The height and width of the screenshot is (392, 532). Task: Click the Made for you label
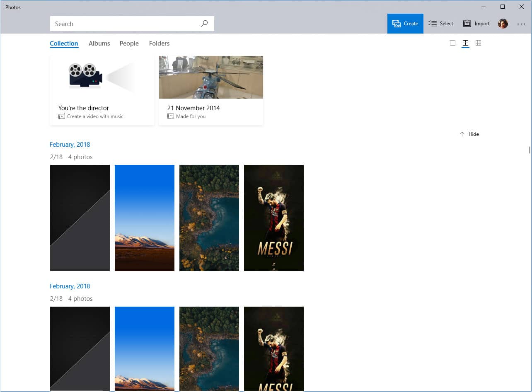point(191,116)
